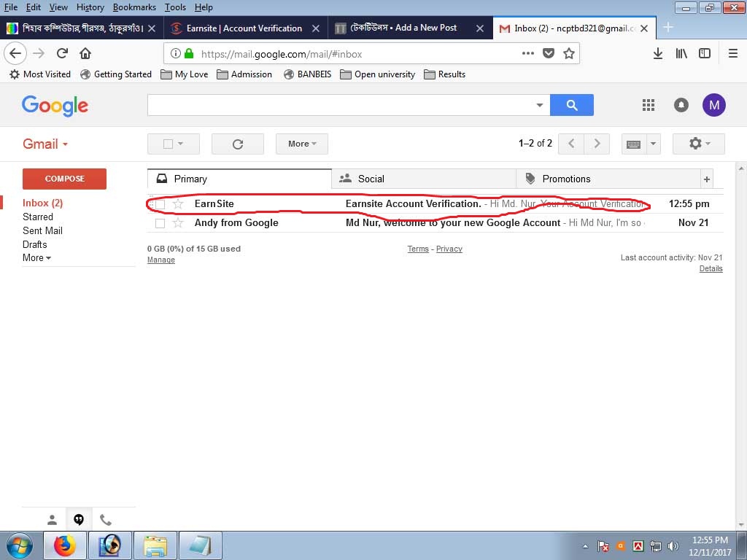Star the EarnSite email
747x560 pixels.
point(178,204)
